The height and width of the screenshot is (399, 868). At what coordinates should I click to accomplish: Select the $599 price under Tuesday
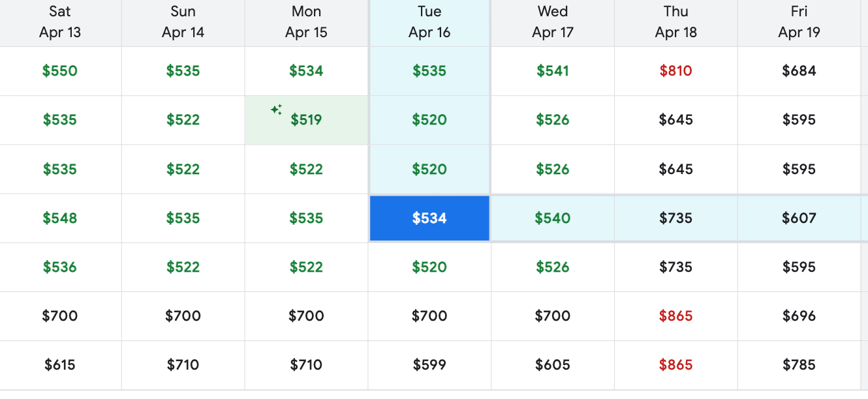tap(429, 365)
